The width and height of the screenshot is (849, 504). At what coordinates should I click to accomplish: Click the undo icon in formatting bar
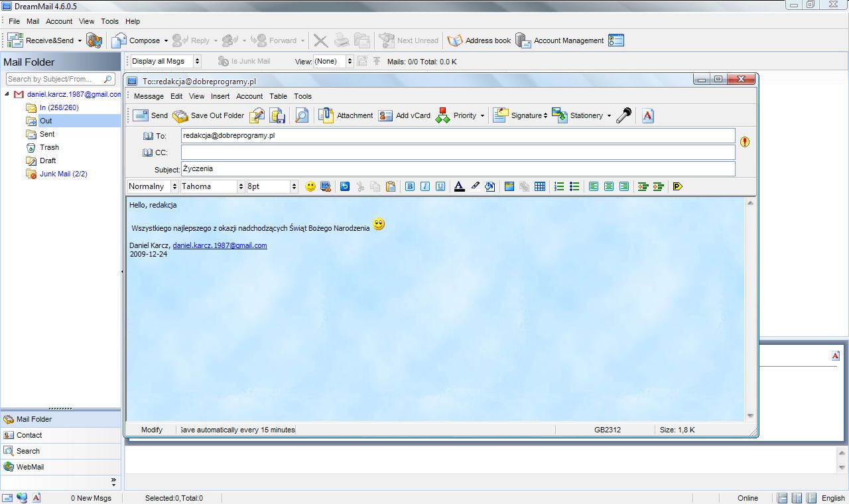coord(344,186)
